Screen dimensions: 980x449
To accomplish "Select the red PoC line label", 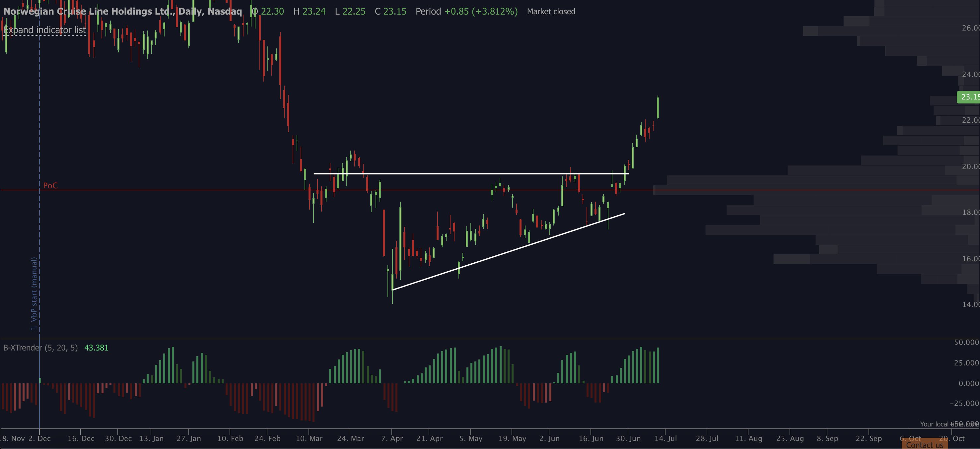I will (x=50, y=185).
